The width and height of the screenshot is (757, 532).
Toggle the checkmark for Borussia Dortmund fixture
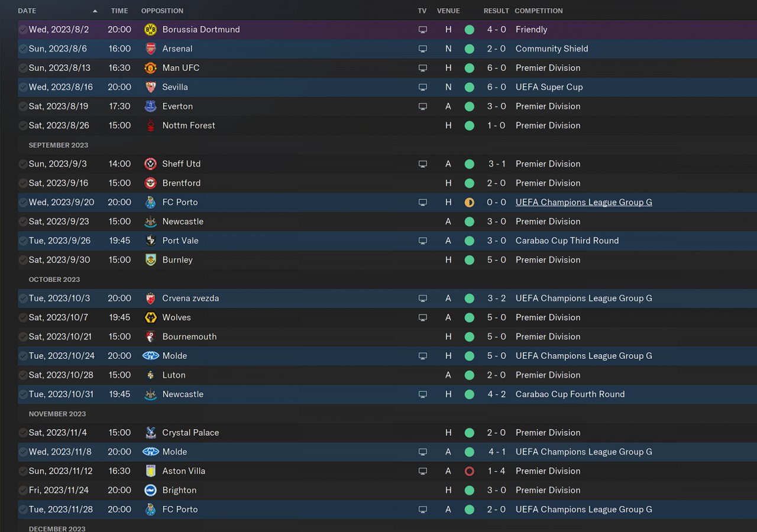point(23,30)
